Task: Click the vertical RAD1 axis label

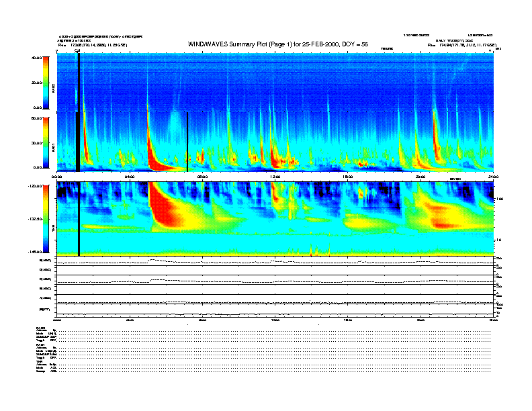Action: click(53, 147)
